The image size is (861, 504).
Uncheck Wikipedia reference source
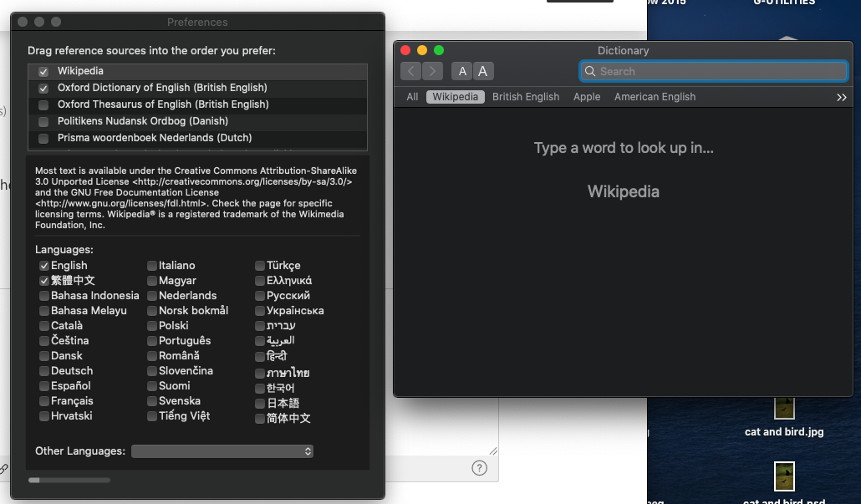pos(43,71)
